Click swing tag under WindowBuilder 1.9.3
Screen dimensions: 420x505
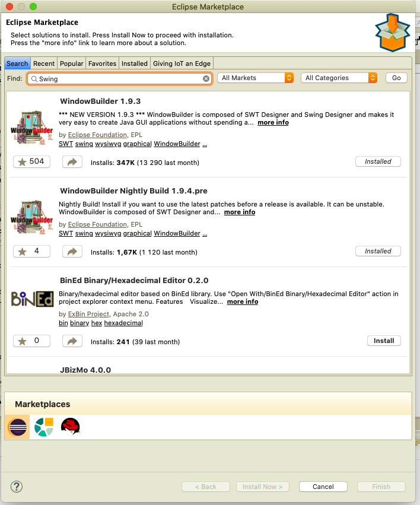click(x=84, y=144)
